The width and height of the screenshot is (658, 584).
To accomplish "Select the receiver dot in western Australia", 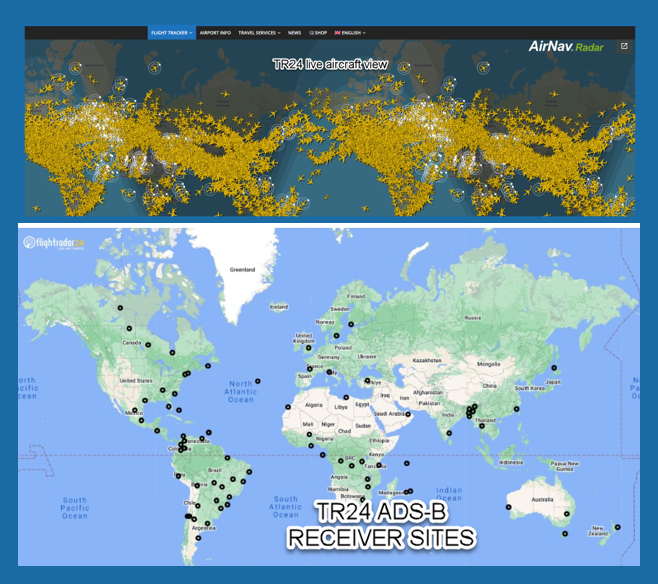I will coord(508,507).
